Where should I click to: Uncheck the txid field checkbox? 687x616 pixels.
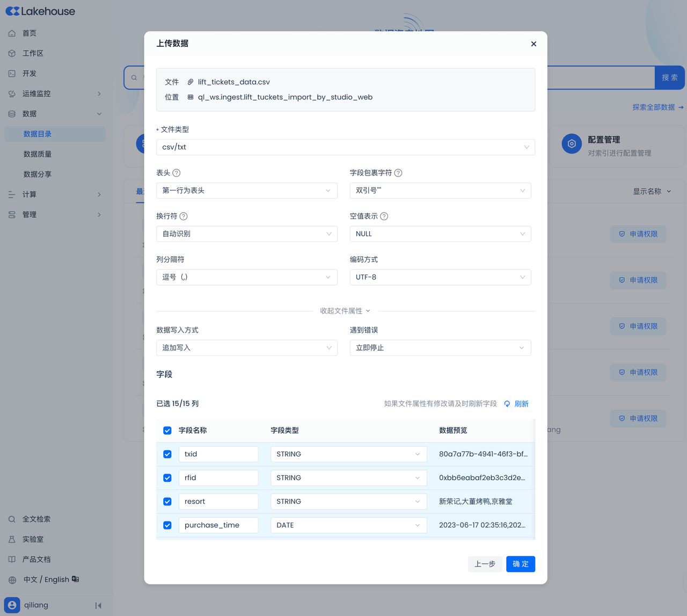(x=167, y=454)
